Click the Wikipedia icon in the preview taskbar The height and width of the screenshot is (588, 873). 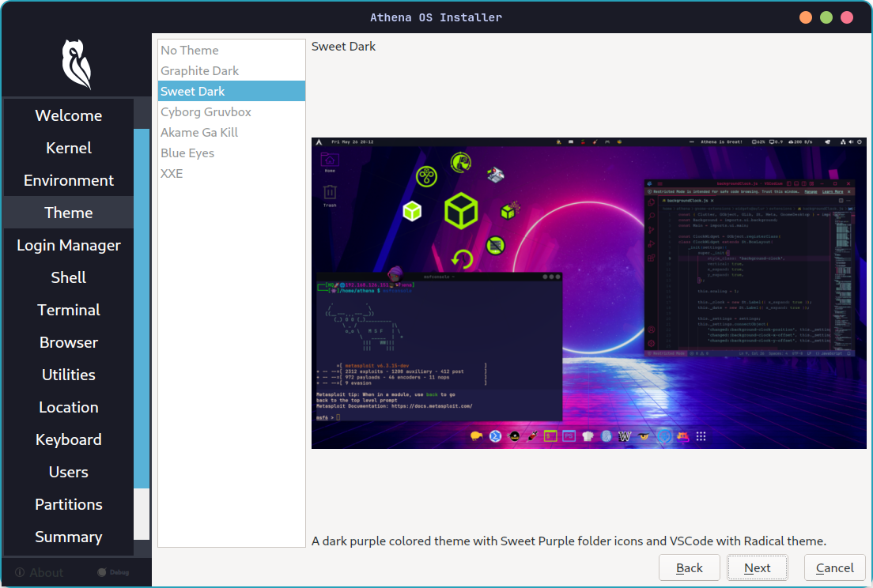click(x=624, y=435)
